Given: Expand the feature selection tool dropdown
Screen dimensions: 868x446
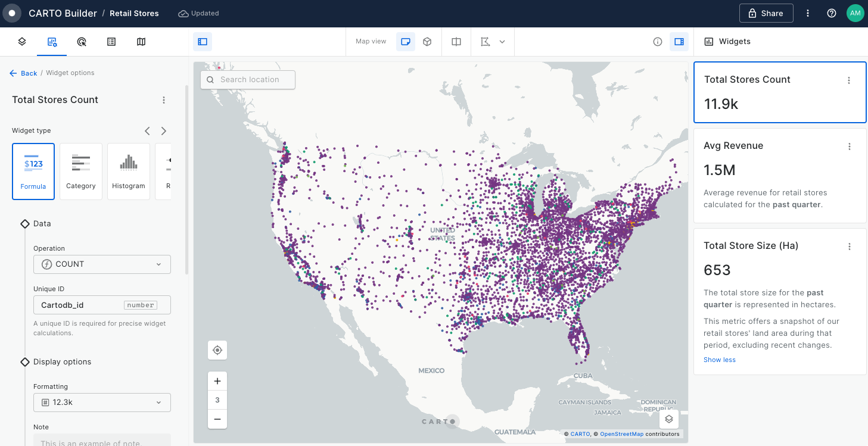Looking at the screenshot, I should pyautogui.click(x=502, y=42).
